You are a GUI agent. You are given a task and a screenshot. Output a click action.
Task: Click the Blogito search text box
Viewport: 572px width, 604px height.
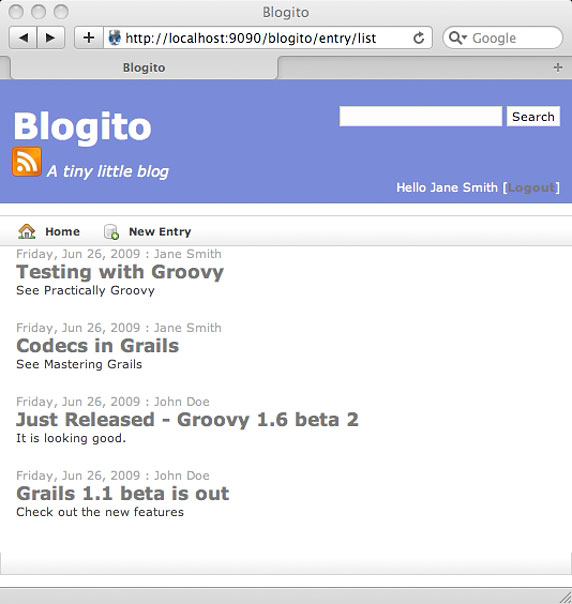click(x=421, y=116)
